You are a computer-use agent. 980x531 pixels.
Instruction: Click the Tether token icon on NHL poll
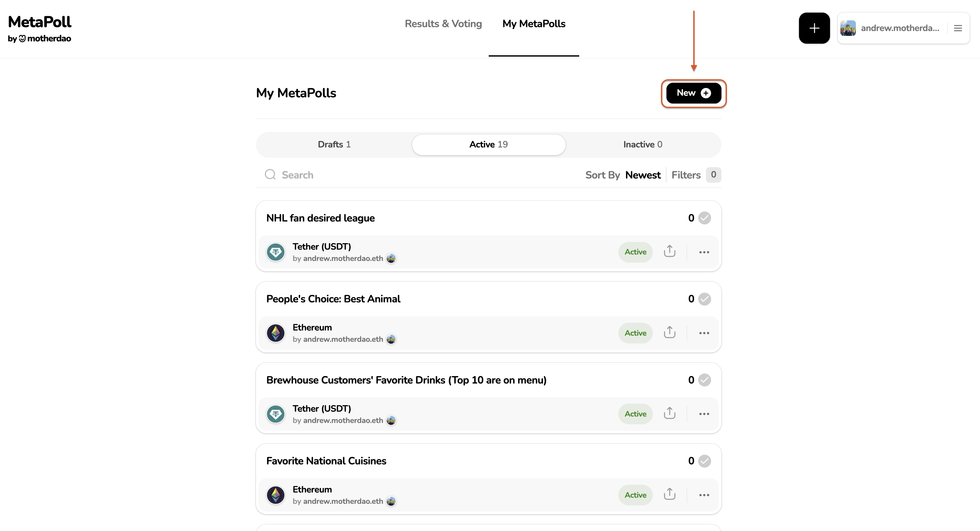pyautogui.click(x=275, y=252)
